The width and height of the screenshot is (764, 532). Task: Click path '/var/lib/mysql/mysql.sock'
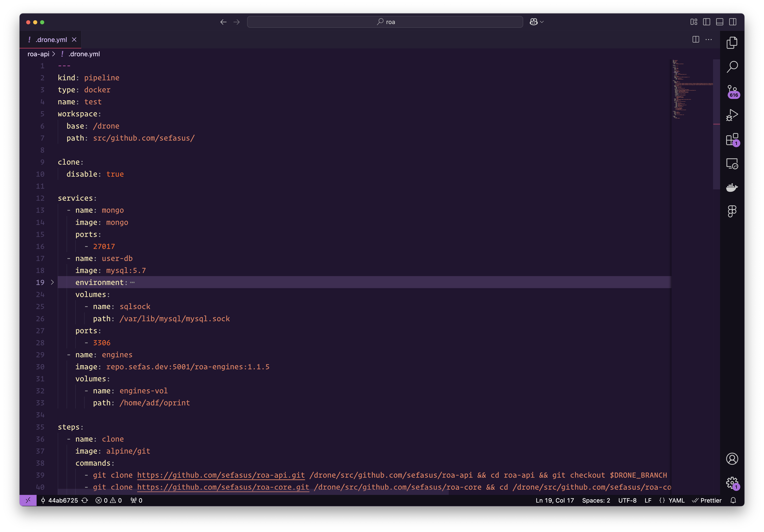coord(174,319)
